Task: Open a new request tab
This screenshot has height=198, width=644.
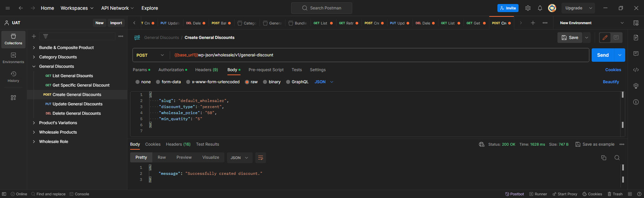Action: tap(533, 23)
